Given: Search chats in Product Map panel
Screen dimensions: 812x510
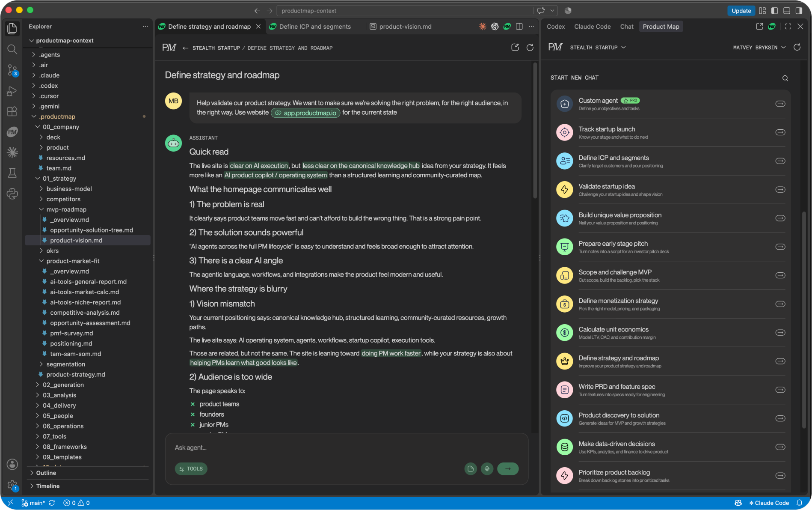Looking at the screenshot, I should pyautogui.click(x=785, y=78).
